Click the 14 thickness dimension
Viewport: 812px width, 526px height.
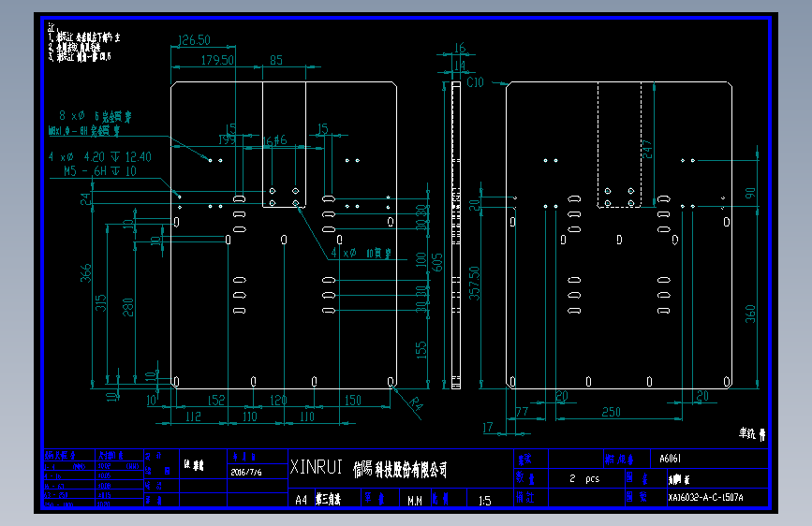click(460, 66)
